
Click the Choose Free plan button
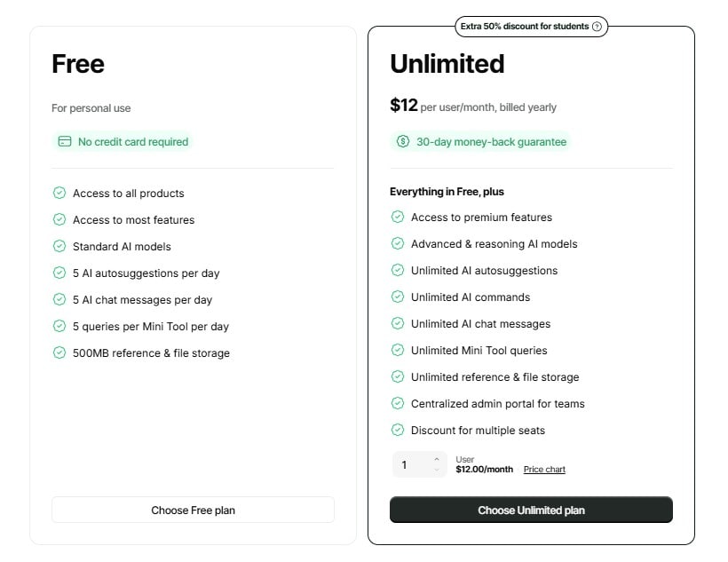(x=192, y=510)
